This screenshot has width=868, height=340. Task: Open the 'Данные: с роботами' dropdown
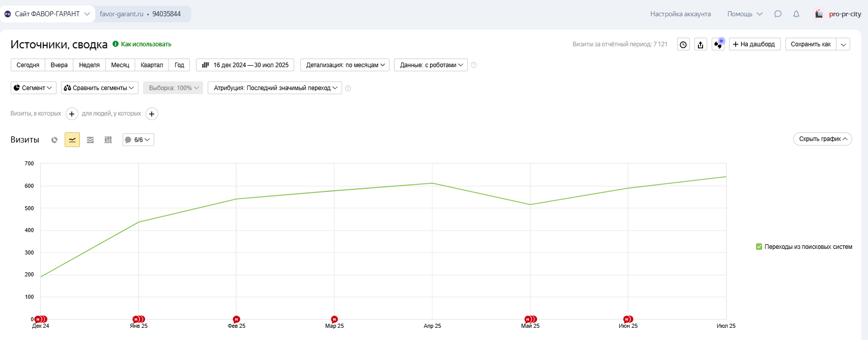(x=431, y=65)
